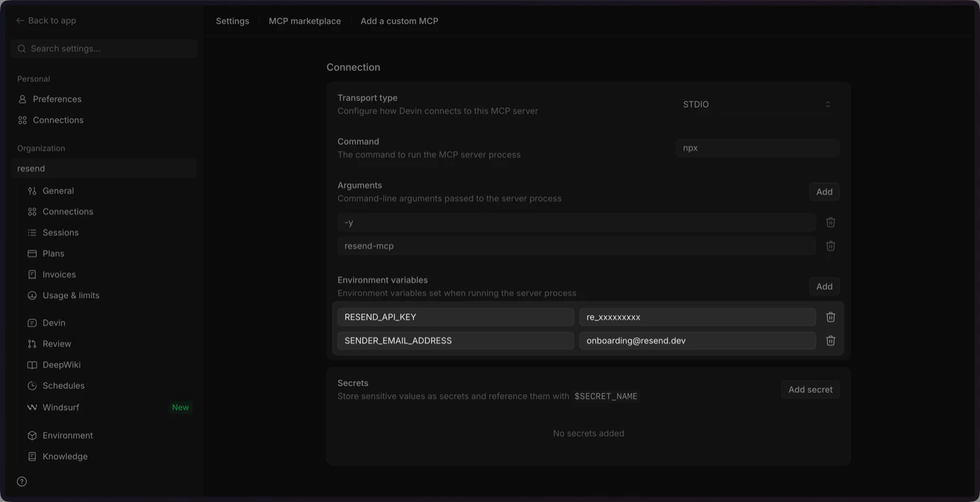Screen dimensions: 980x502
Task: Click the Devin icon in sidebar
Action: pos(32,322)
